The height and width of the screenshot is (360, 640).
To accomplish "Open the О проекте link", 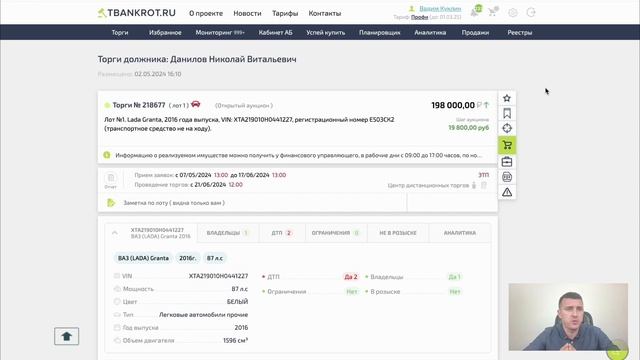I will (206, 13).
